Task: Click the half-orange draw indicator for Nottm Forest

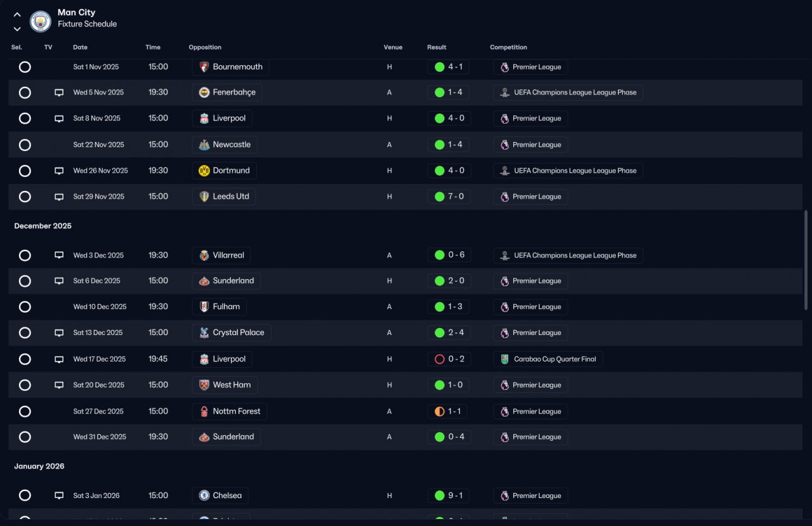Action: coord(439,411)
